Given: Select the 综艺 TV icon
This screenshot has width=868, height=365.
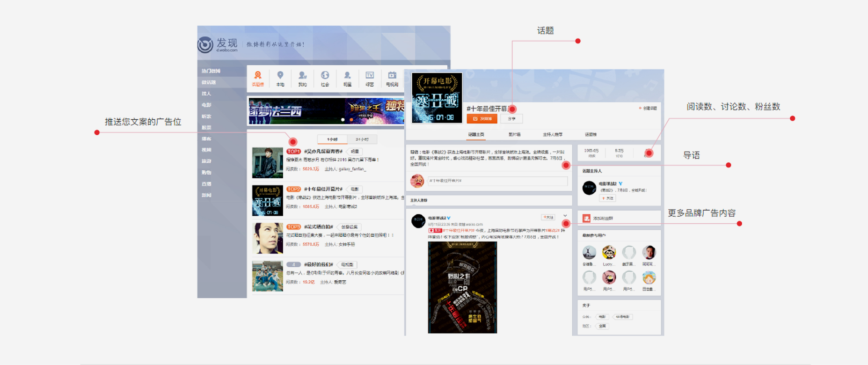Looking at the screenshot, I should [x=370, y=75].
